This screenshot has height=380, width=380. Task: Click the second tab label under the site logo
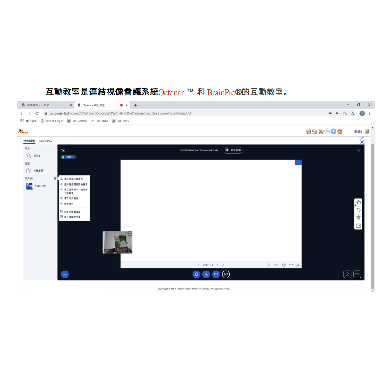[x=46, y=141]
